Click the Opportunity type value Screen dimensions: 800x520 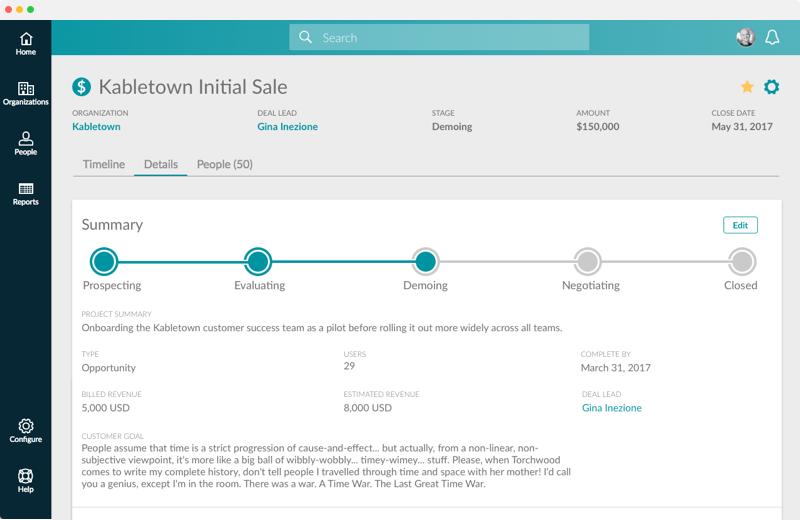(109, 368)
